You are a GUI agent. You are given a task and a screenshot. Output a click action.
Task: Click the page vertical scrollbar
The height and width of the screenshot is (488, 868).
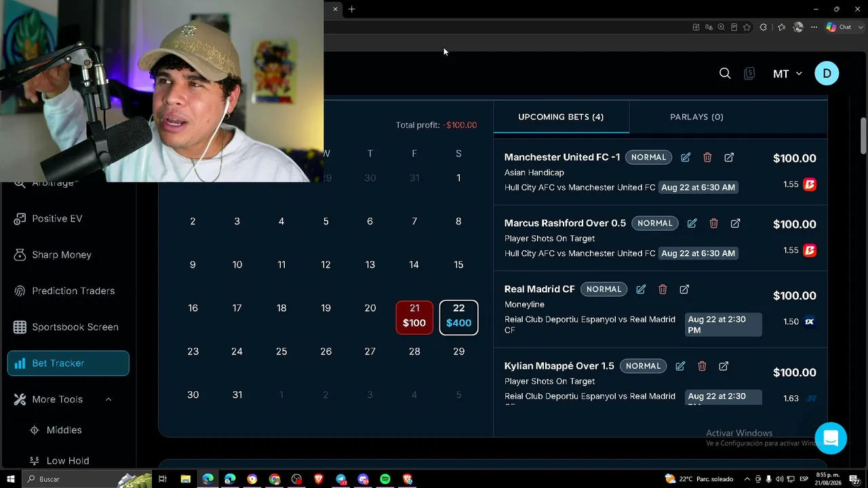point(863,136)
